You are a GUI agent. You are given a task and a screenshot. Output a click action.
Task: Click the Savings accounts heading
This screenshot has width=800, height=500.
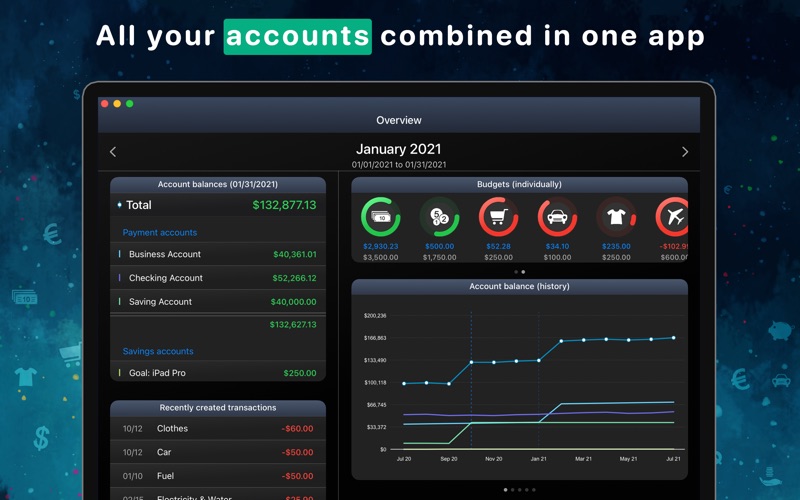pyautogui.click(x=158, y=352)
